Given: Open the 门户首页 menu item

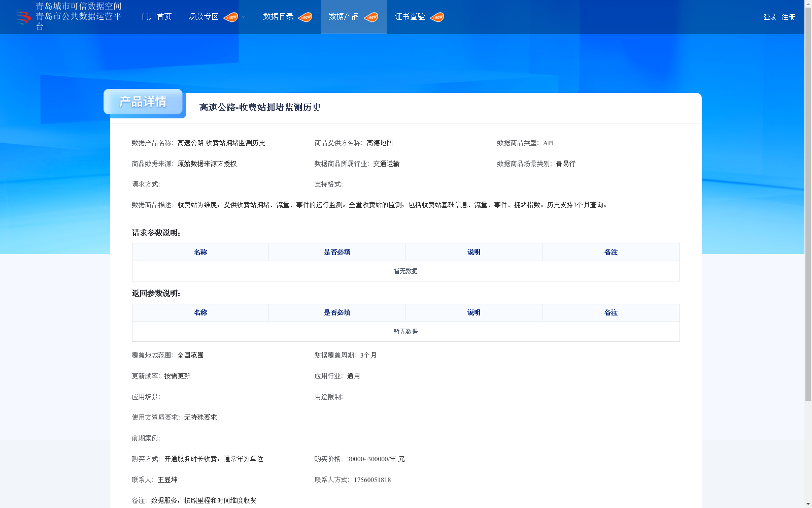Looking at the screenshot, I should (x=156, y=17).
